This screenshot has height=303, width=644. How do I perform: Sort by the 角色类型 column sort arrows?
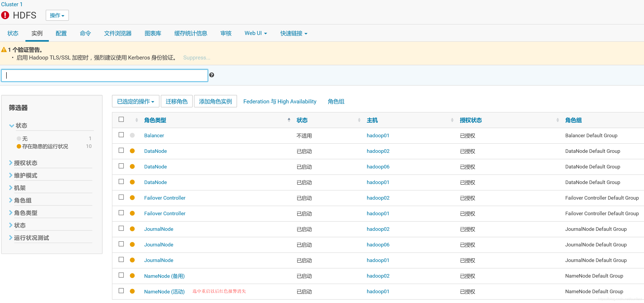point(289,120)
